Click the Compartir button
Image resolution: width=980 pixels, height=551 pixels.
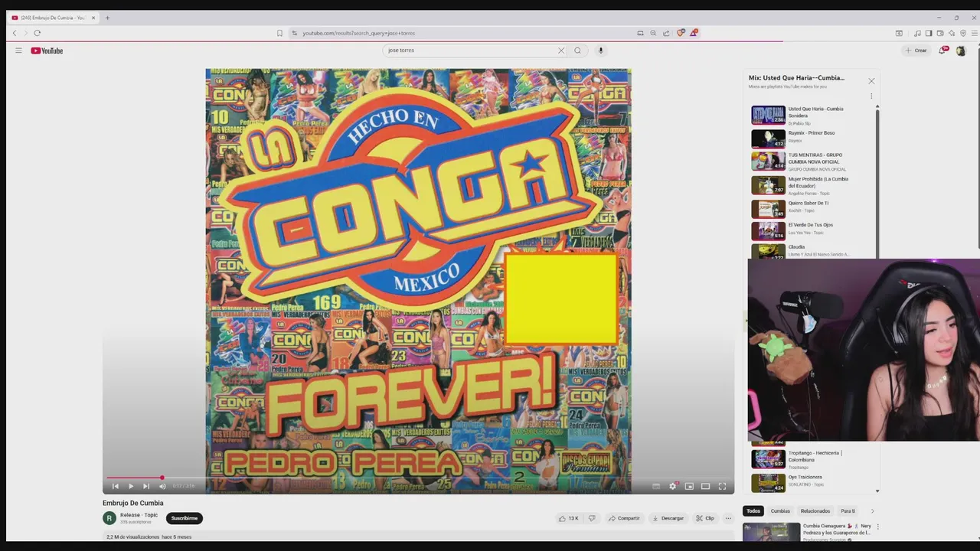(x=624, y=518)
